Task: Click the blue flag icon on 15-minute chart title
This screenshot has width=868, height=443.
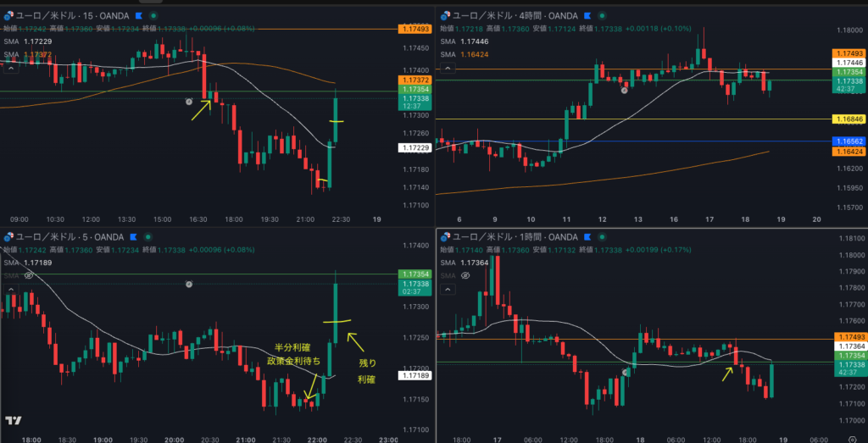Action: (x=137, y=16)
